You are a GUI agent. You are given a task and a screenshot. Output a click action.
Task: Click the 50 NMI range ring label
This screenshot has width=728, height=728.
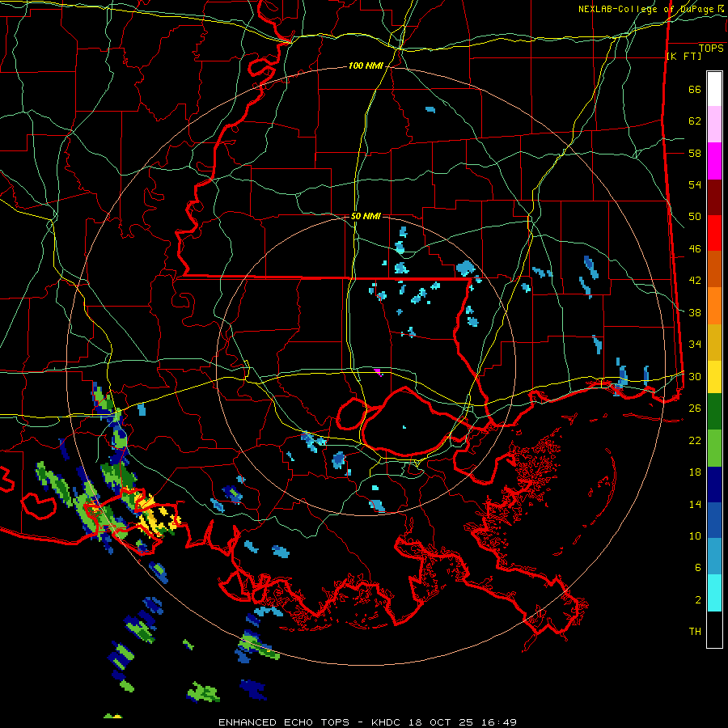pos(366,216)
